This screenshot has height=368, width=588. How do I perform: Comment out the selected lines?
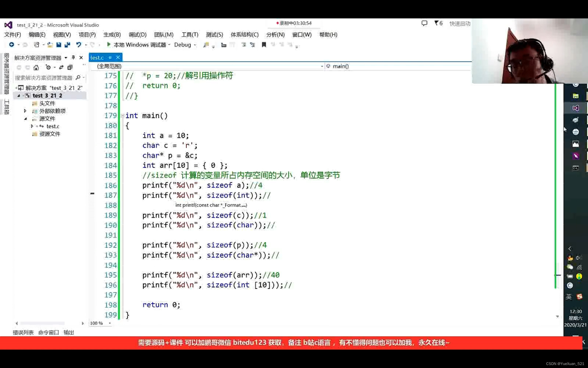[x=244, y=45]
